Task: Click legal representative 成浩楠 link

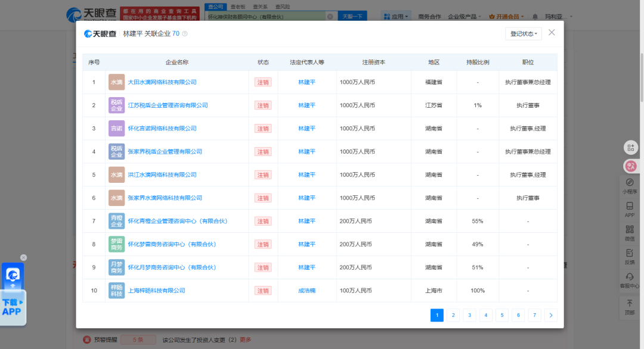Action: click(x=306, y=291)
